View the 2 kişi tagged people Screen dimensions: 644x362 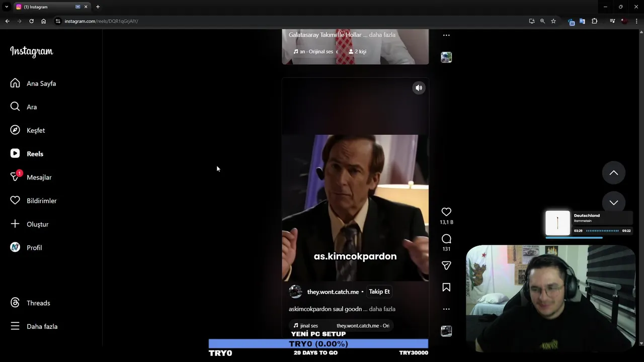[x=357, y=52]
